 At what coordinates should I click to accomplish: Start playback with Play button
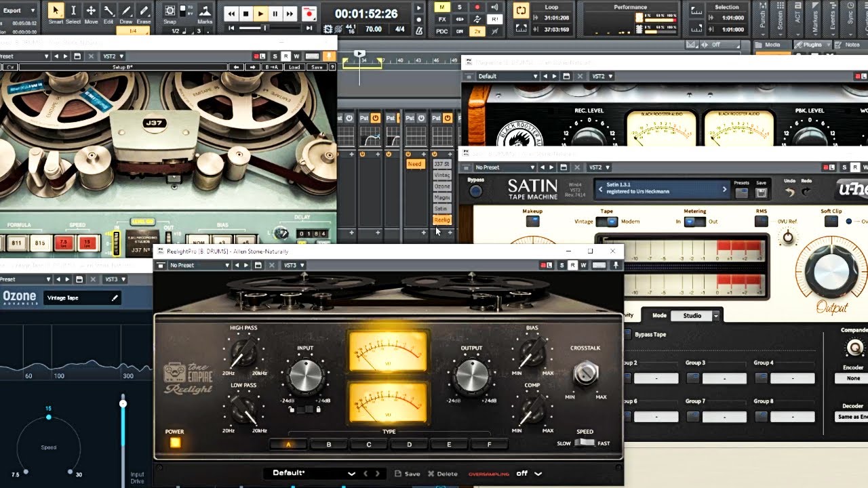coord(260,14)
